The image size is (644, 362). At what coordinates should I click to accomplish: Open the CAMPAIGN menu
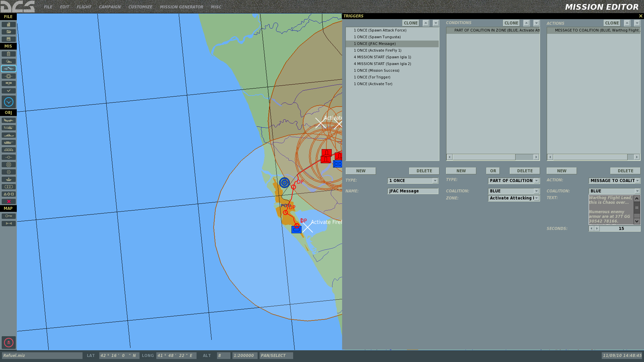[110, 7]
